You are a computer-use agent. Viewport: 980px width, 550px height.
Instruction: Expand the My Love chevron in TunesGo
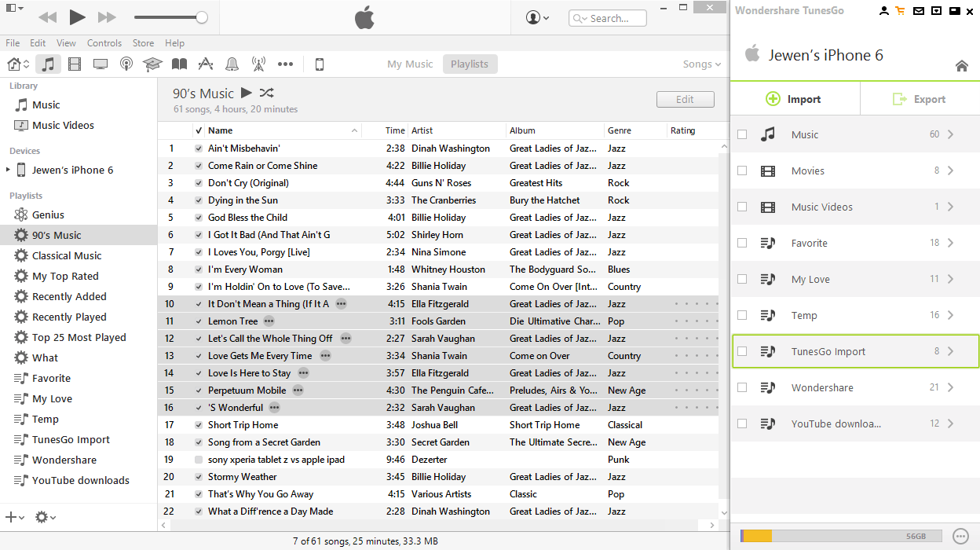point(951,279)
